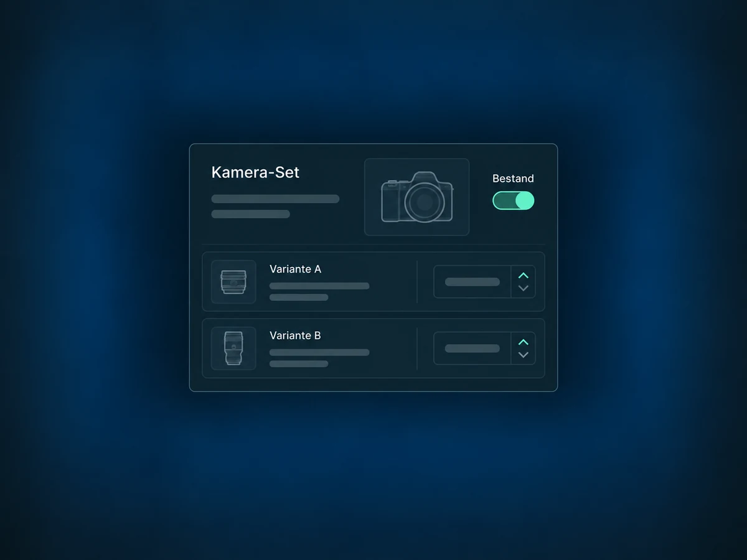747x560 pixels.
Task: Increase Variante A quantity with up arrow
Action: pos(524,275)
